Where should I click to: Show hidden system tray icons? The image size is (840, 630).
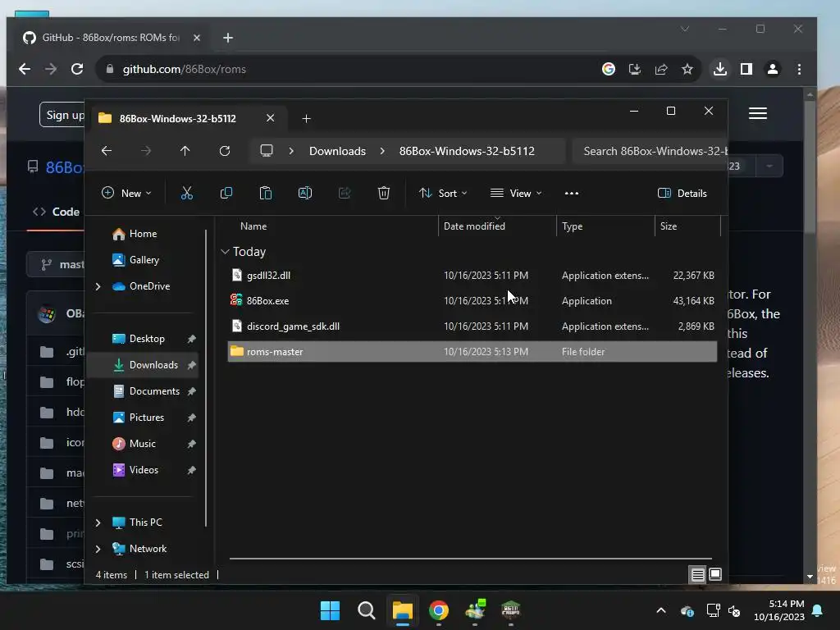pos(661,610)
